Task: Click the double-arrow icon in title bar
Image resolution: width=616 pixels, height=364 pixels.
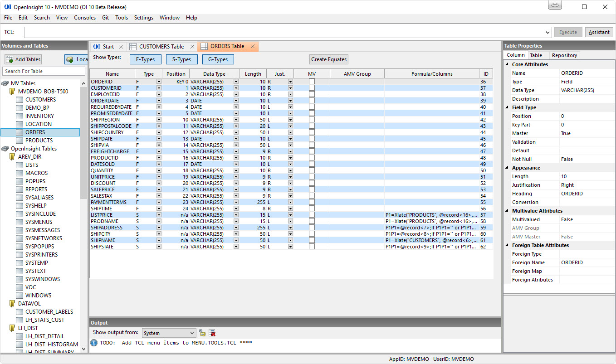Action: [x=555, y=5]
